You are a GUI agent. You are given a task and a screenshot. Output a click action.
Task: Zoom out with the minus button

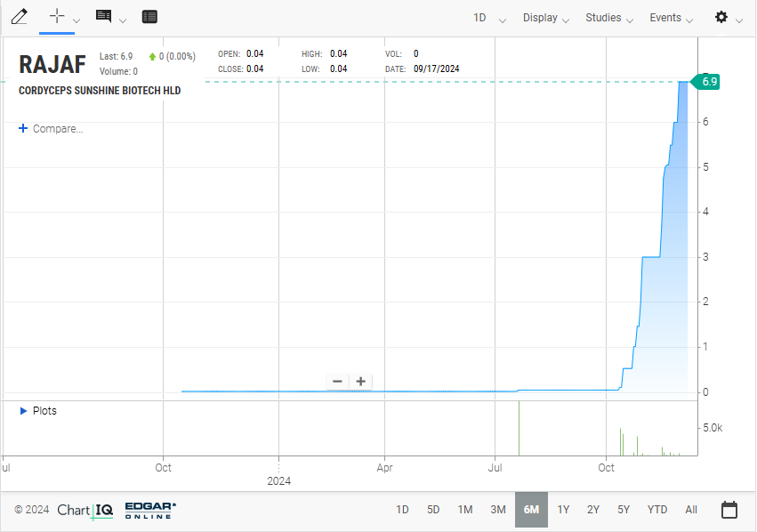click(337, 382)
